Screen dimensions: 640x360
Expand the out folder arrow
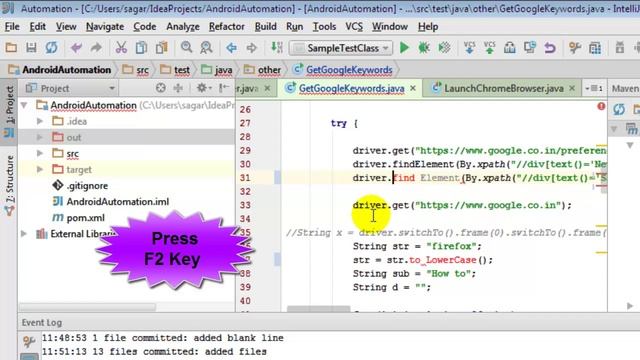coord(40,138)
